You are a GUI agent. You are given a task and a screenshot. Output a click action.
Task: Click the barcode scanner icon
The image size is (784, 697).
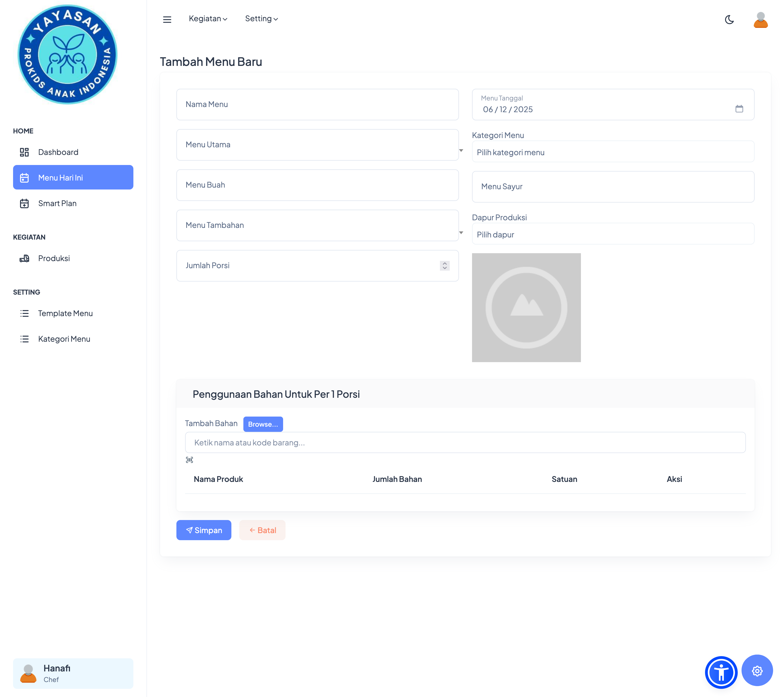(189, 460)
